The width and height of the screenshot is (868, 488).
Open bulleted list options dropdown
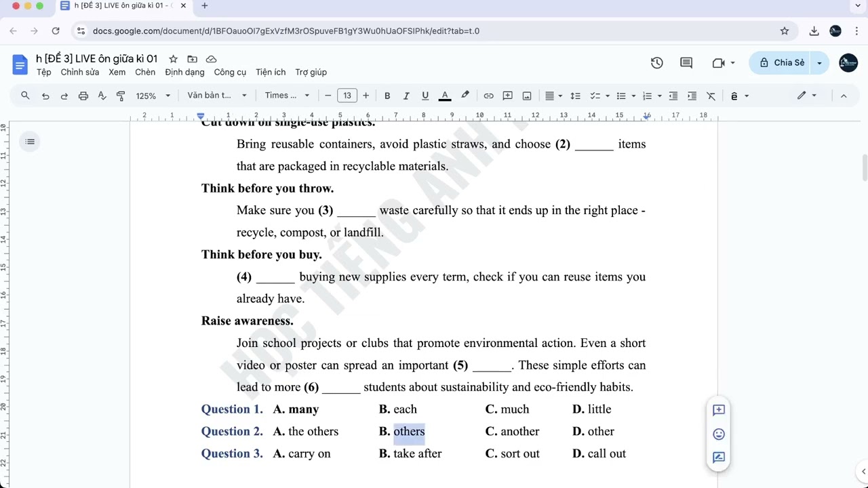point(625,96)
